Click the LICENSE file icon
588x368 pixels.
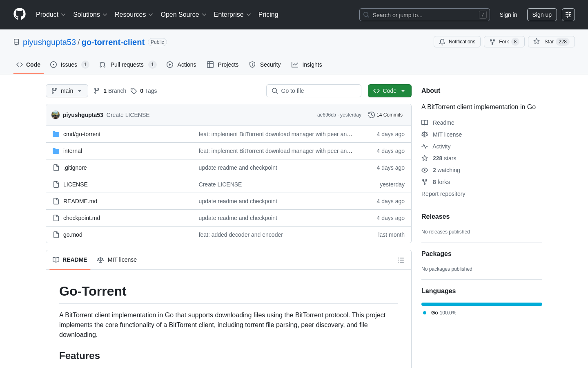[56, 184]
